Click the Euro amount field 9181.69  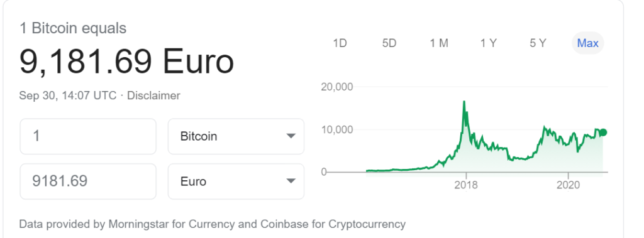click(x=88, y=181)
